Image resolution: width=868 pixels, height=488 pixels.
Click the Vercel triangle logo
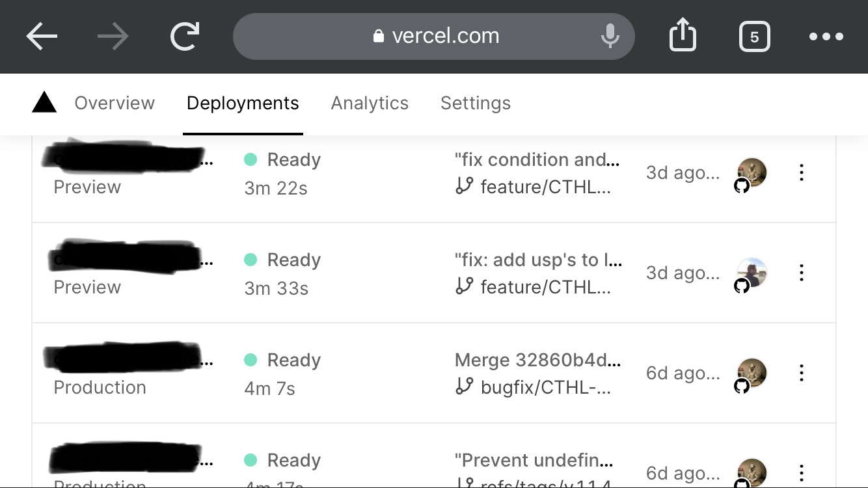[x=43, y=103]
